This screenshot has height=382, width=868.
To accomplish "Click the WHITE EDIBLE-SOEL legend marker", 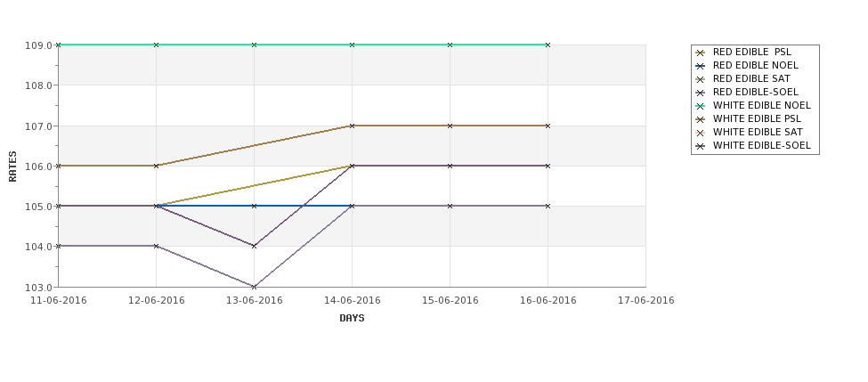I will coord(701,146).
